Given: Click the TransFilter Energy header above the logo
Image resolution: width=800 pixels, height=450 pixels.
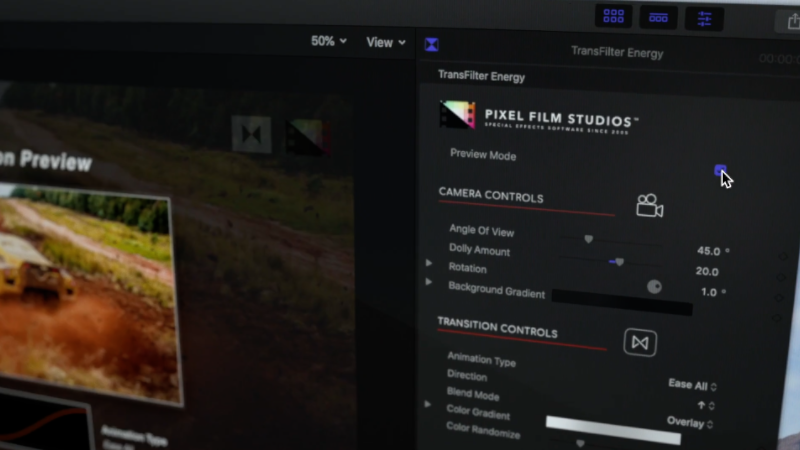Looking at the screenshot, I should coord(481,76).
